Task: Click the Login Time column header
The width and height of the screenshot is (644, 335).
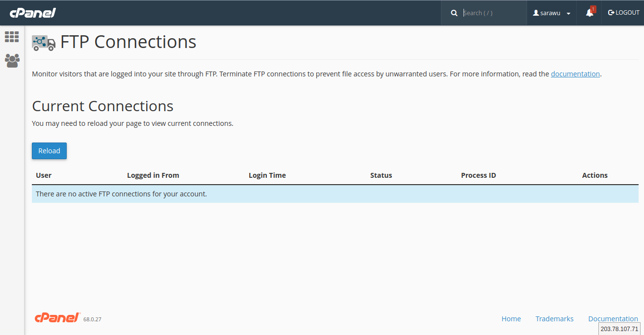Action: coord(267,175)
